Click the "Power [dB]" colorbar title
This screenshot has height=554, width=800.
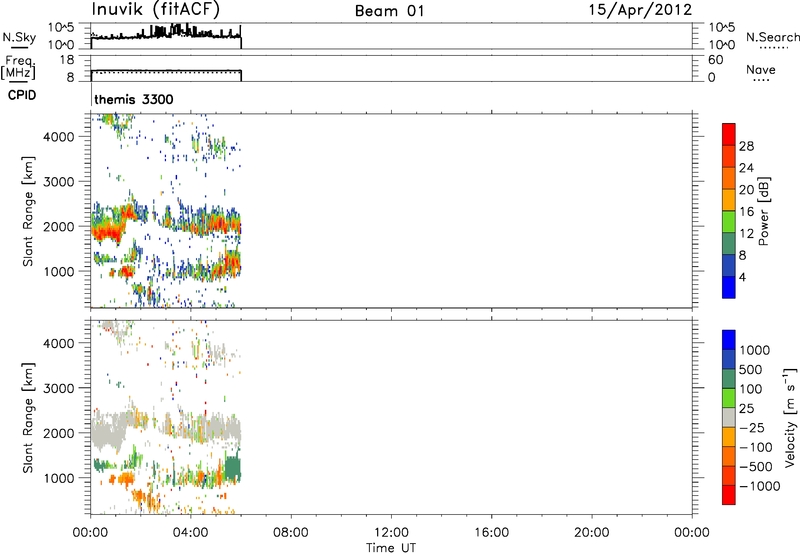tap(764, 211)
